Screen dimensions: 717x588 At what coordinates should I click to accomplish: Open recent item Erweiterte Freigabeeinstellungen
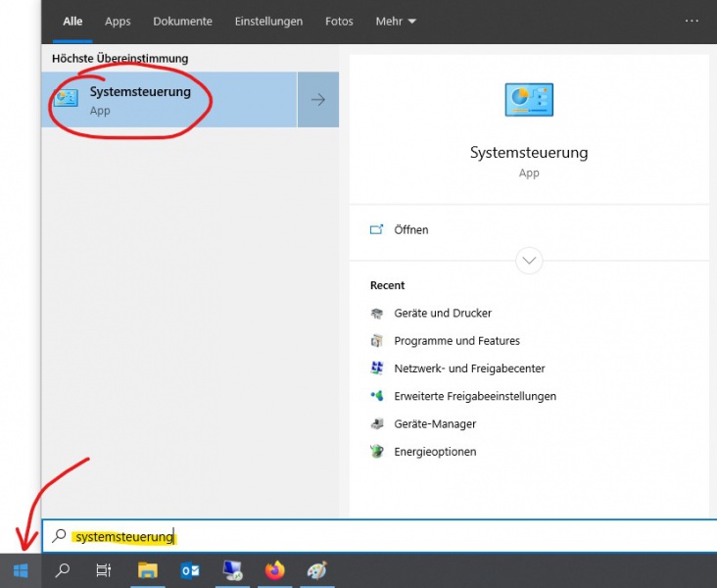click(x=475, y=396)
